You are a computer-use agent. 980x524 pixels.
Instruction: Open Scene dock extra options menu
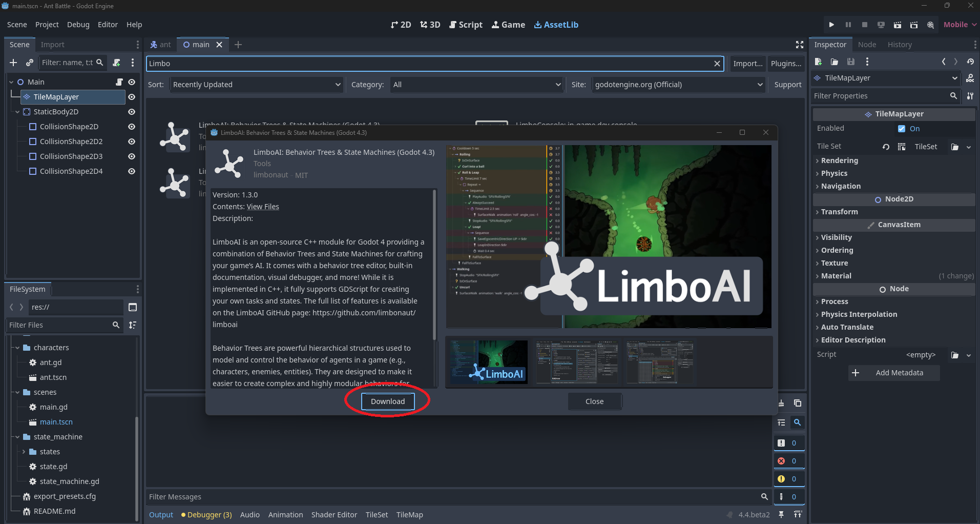(x=133, y=63)
